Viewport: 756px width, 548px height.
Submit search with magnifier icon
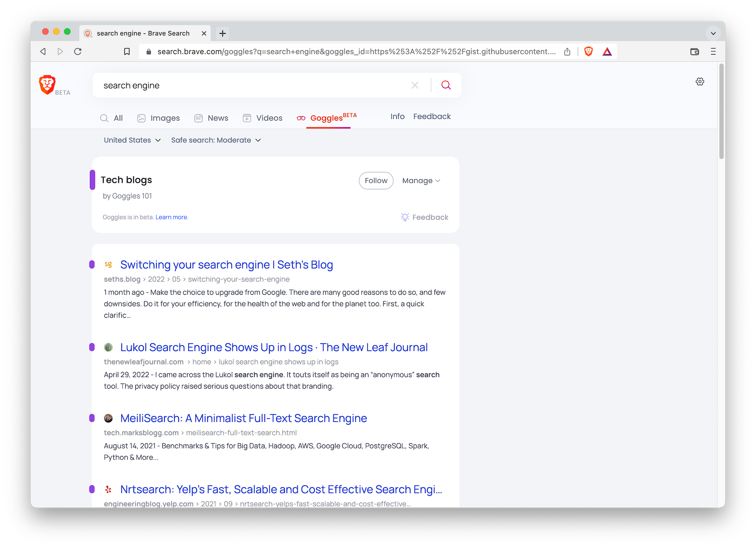(446, 85)
